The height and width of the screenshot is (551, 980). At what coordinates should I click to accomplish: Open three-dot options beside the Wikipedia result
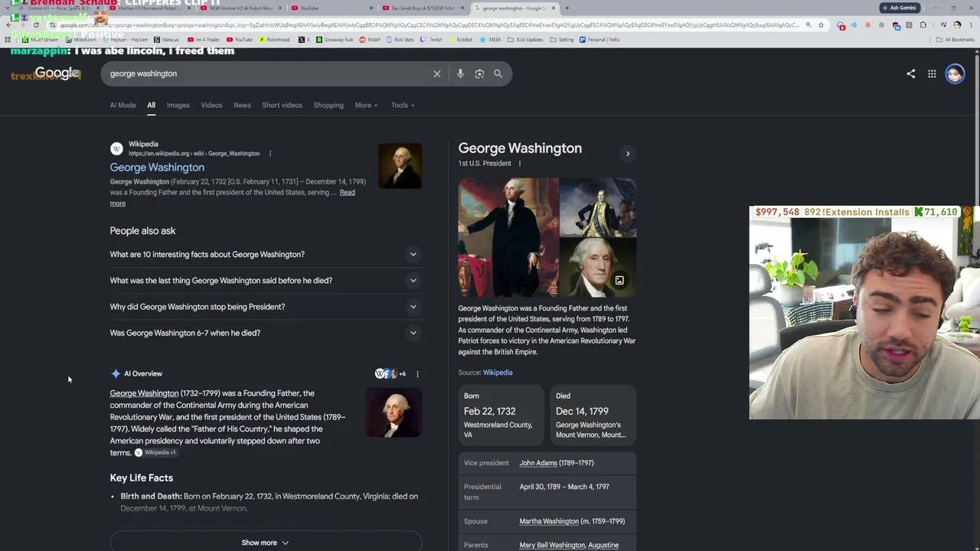click(x=269, y=153)
